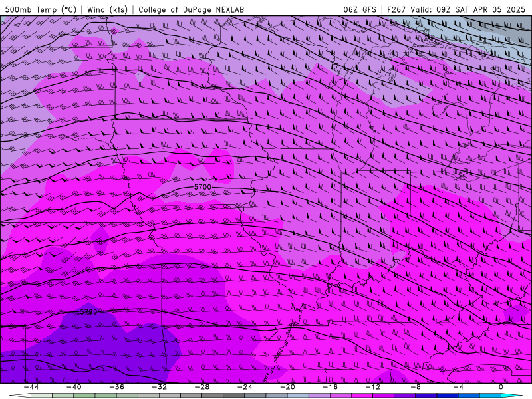Click the -36 colorbar tick label
Screen dimensions: 532x399
click(116, 387)
